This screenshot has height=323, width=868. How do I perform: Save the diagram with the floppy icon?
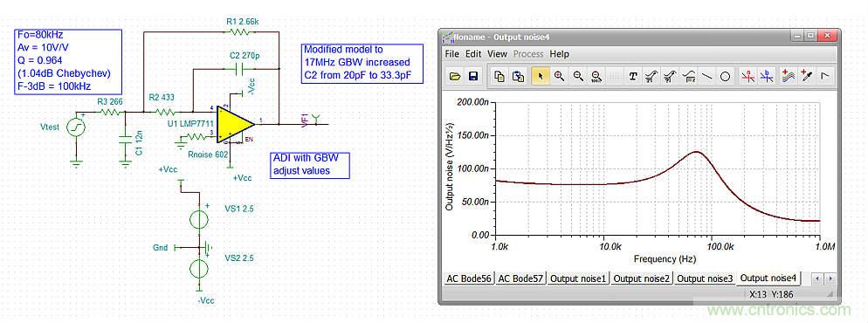[x=473, y=76]
